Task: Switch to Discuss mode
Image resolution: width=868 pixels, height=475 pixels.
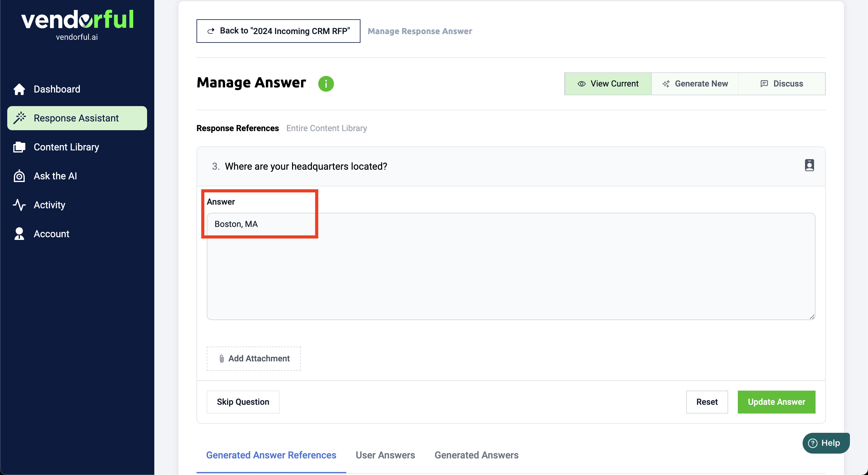Action: click(782, 83)
